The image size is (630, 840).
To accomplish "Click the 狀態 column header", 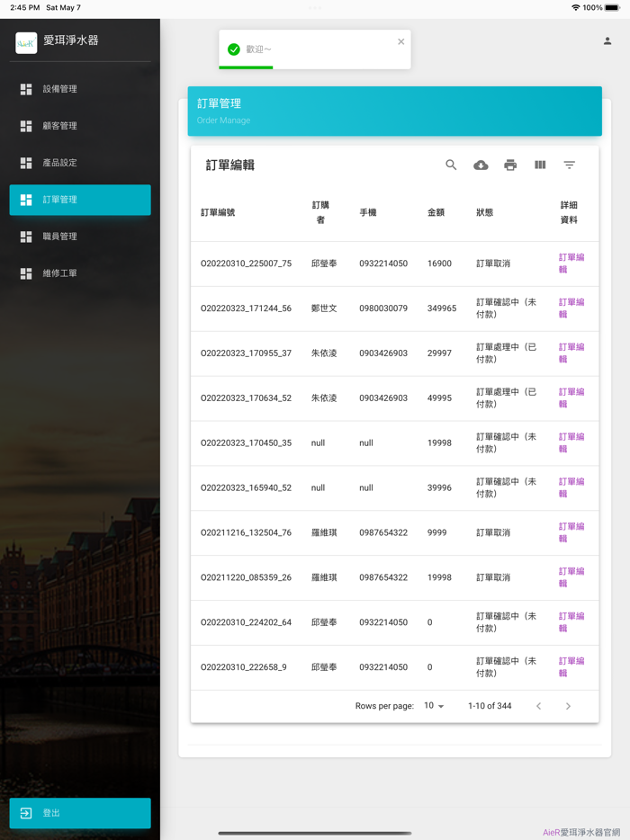I will (485, 212).
